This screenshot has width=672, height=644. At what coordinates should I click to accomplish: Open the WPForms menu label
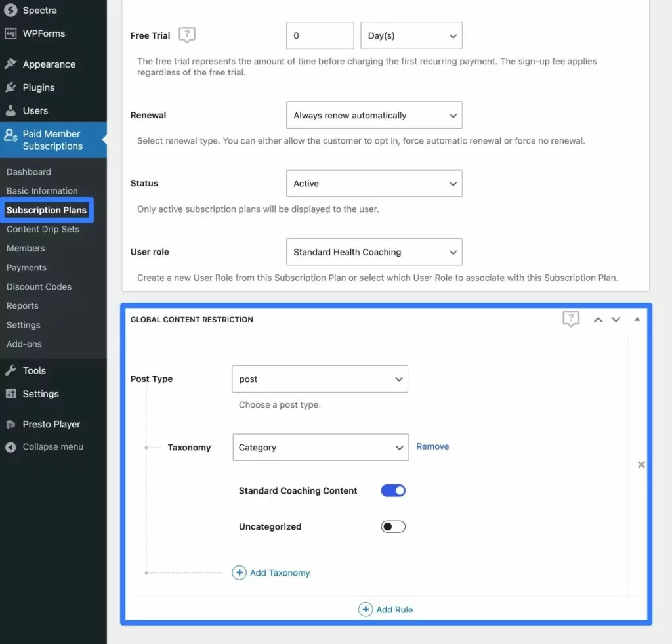[44, 33]
